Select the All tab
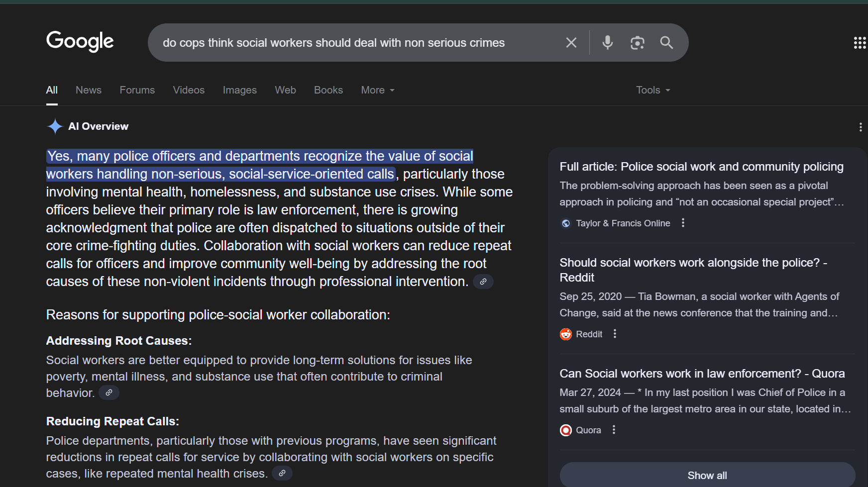The image size is (868, 487). (52, 90)
